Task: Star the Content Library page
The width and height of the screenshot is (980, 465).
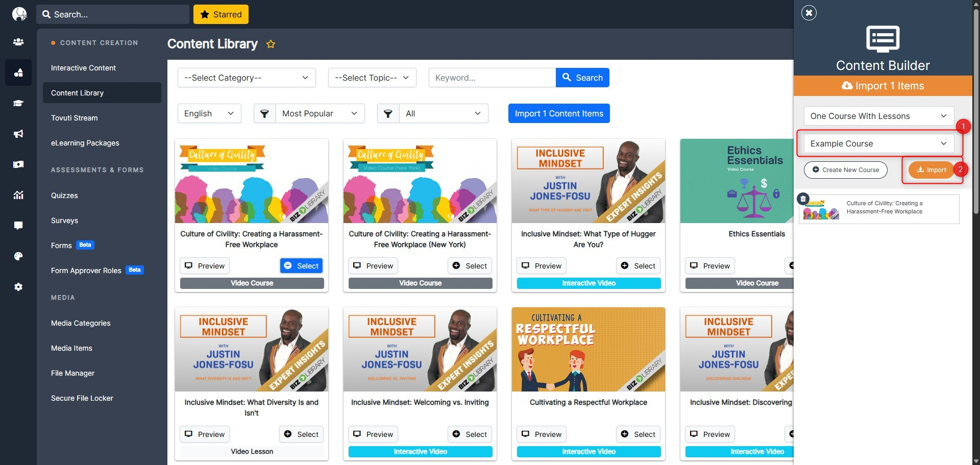Action: (x=271, y=44)
